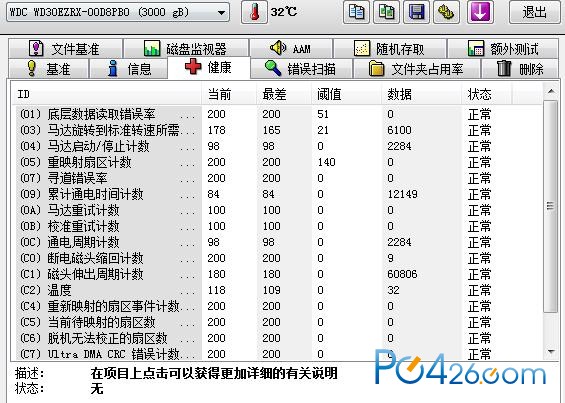Click the purple down arrow icon
This screenshot has height=403, width=565.
[480, 12]
